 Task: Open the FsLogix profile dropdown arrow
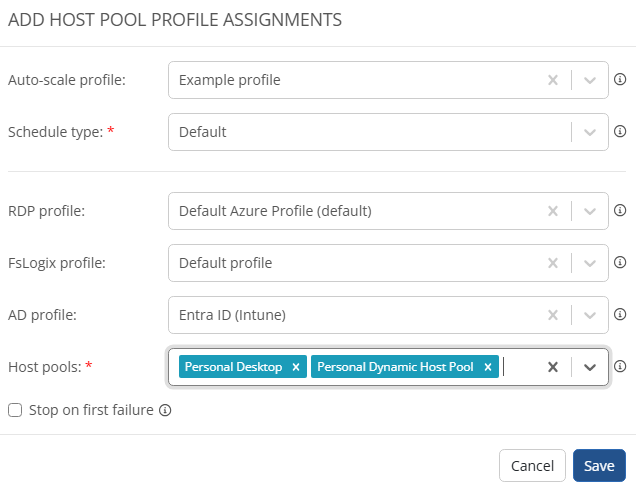coord(590,263)
